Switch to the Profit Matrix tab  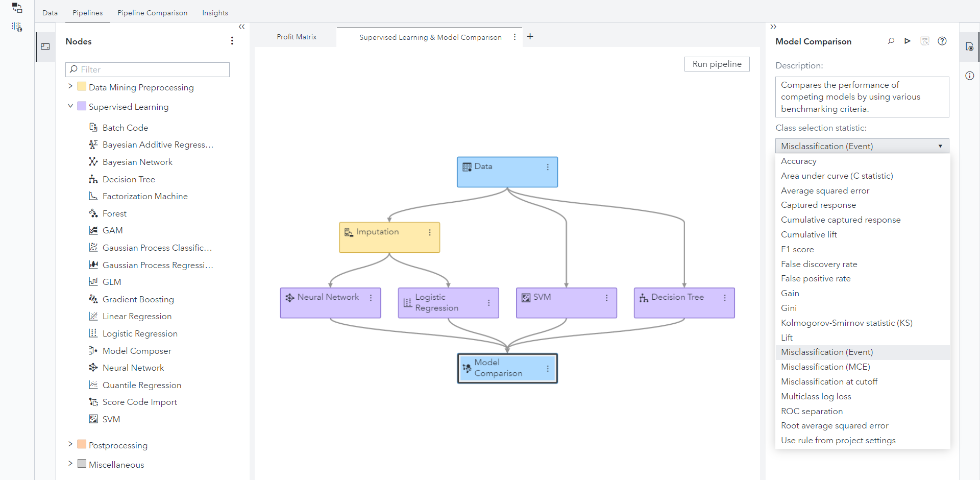point(297,36)
